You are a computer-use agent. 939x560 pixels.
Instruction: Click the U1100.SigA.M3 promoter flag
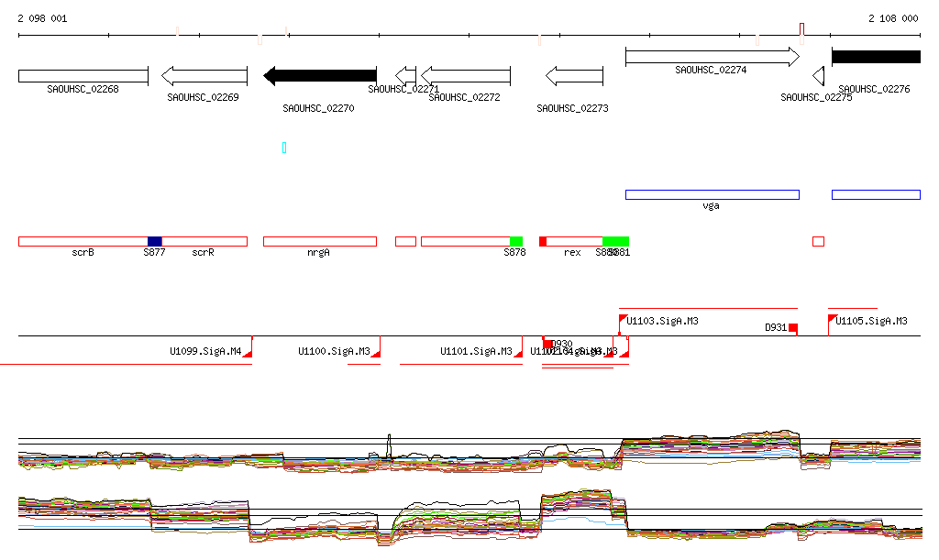coord(376,353)
